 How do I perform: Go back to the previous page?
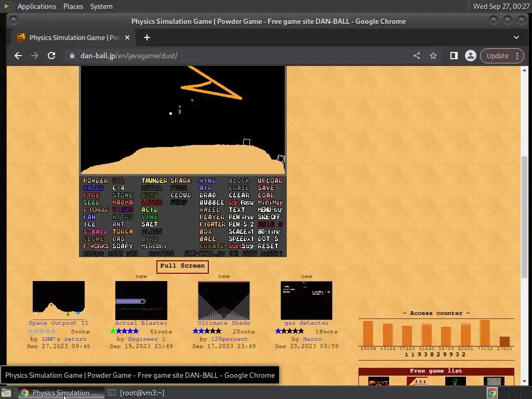tap(18, 56)
